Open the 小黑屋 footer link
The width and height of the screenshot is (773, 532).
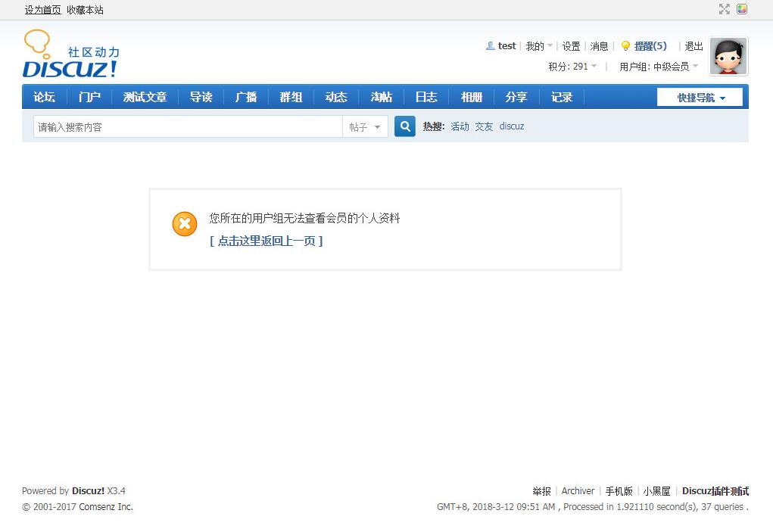coord(656,491)
